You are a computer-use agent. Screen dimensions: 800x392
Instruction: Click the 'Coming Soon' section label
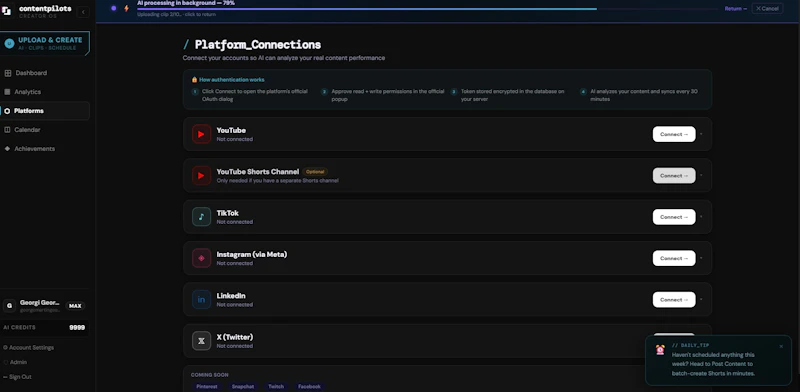(210, 375)
